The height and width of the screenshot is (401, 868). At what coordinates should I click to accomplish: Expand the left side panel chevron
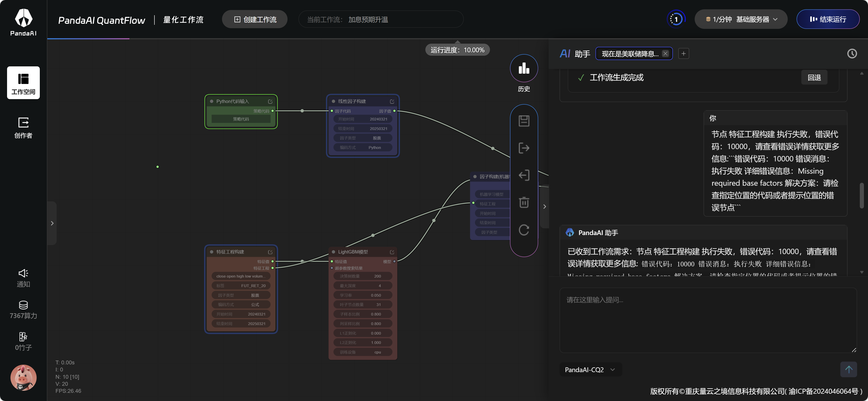tap(52, 223)
